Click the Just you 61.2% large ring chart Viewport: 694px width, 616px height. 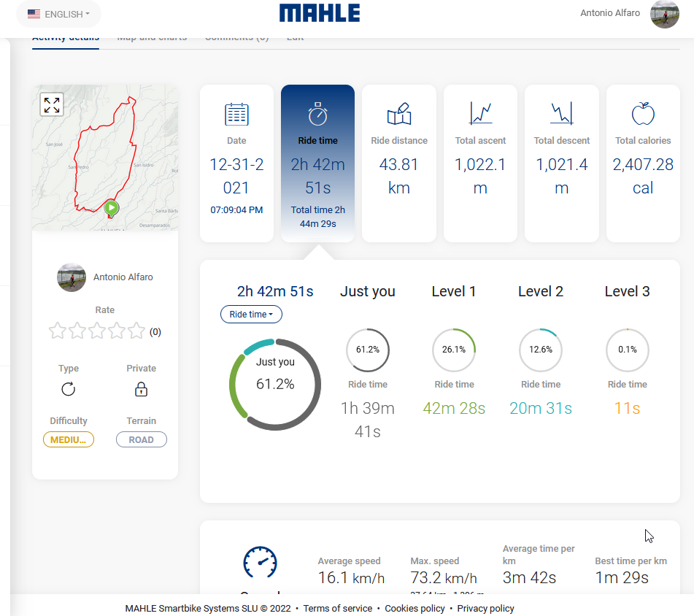click(x=275, y=384)
